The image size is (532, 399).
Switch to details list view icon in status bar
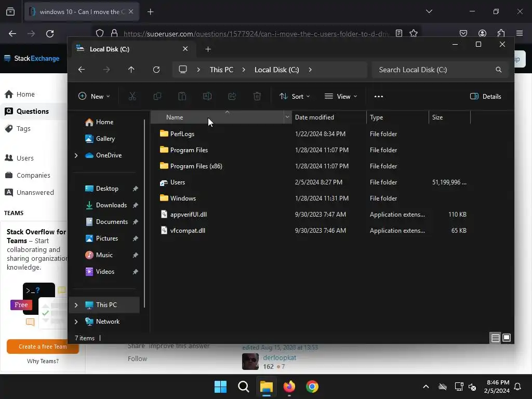coord(495,338)
